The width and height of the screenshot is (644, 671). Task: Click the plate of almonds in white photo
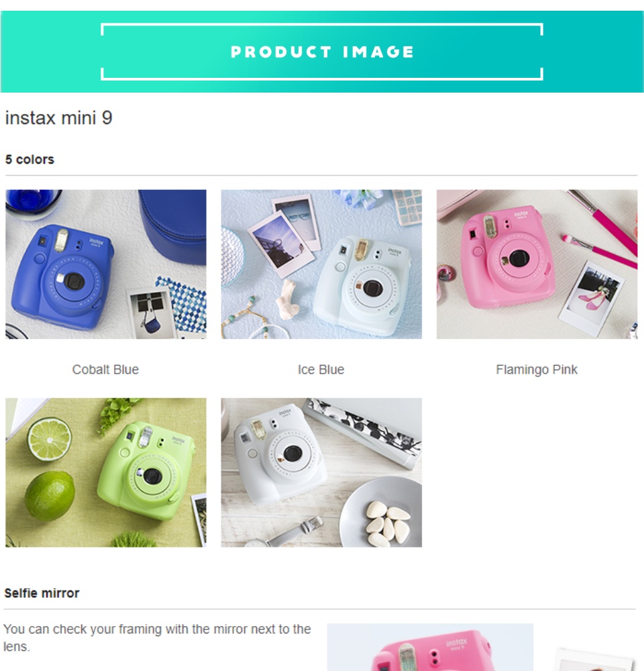382,513
